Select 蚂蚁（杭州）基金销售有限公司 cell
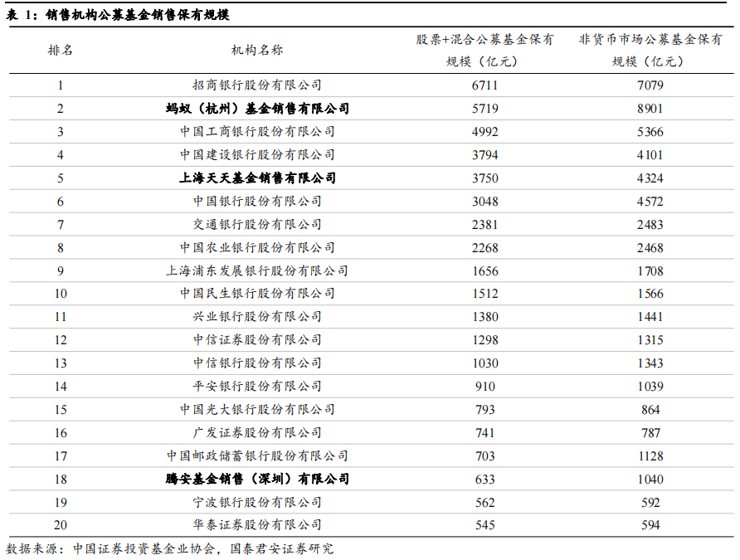The width and height of the screenshot is (740, 560). [257, 109]
